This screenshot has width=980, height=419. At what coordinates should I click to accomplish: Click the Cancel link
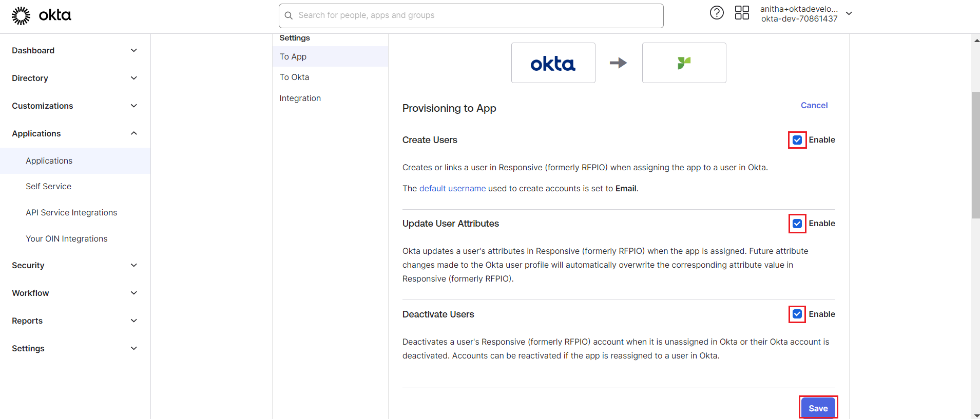pyautogui.click(x=814, y=105)
